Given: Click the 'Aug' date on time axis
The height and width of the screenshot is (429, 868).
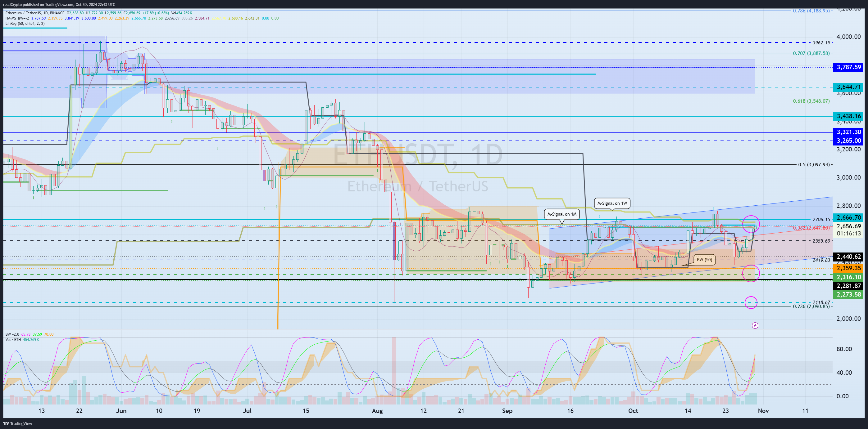Looking at the screenshot, I should click(377, 411).
